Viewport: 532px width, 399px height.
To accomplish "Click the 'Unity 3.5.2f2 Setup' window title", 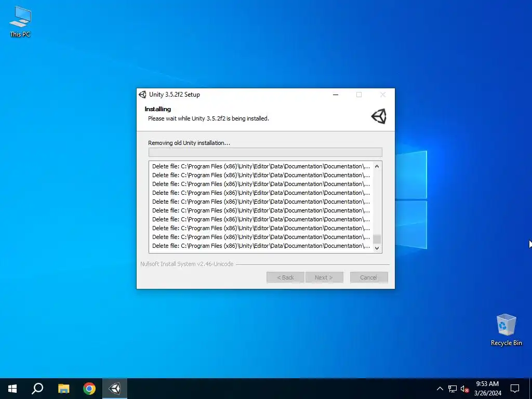I will point(175,95).
